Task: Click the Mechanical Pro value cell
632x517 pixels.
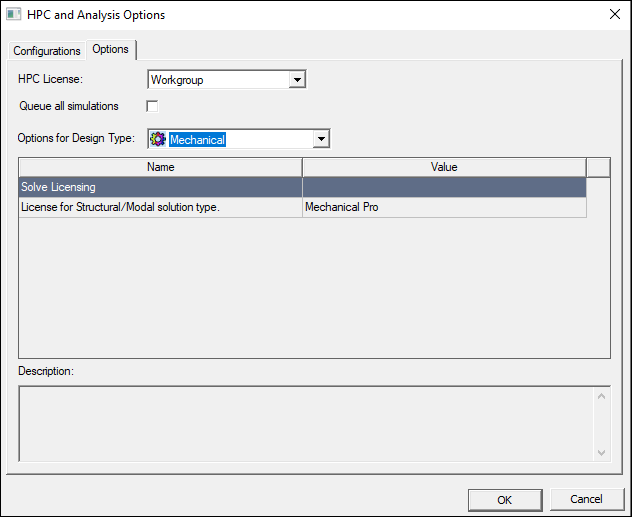Action: (x=445, y=207)
